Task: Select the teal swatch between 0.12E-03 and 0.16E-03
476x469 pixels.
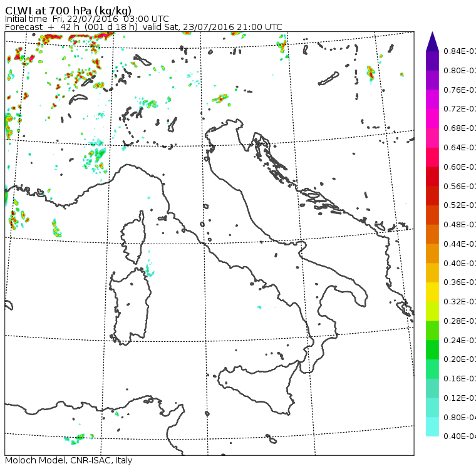Action: pos(432,388)
